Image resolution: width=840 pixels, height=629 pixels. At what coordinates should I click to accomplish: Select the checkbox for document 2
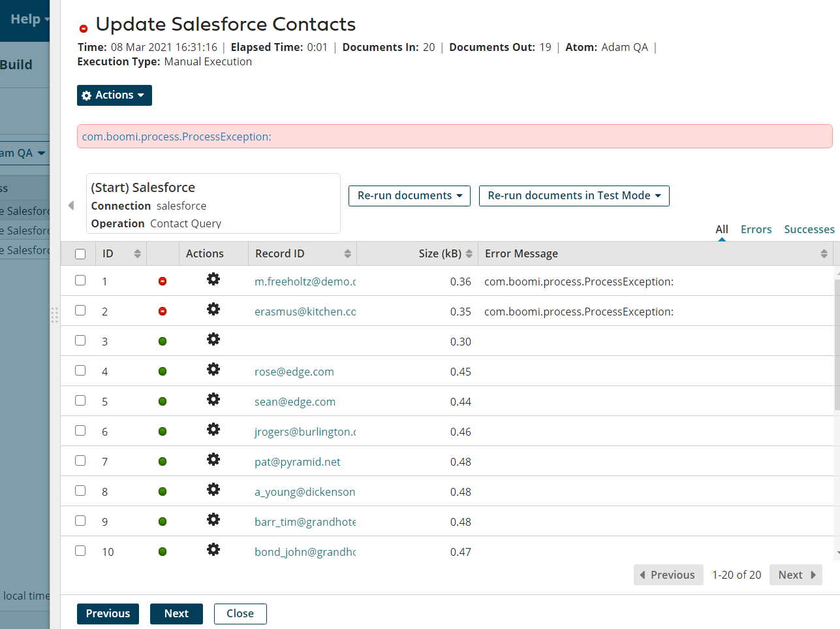(x=80, y=310)
